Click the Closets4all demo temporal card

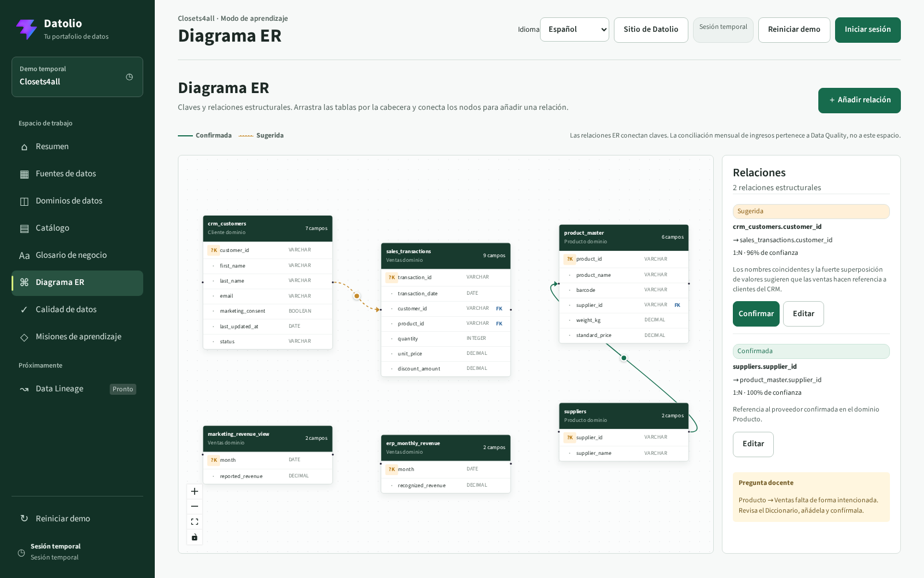[x=77, y=77]
